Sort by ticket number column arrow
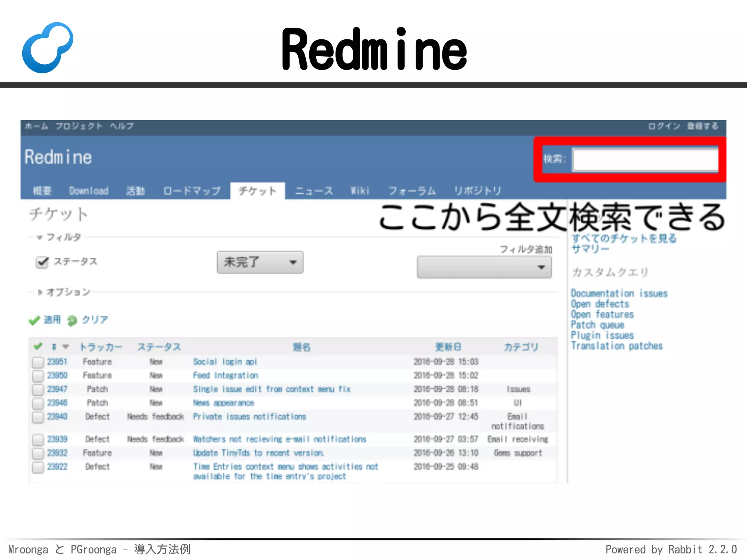The image size is (747, 560). coord(66,346)
